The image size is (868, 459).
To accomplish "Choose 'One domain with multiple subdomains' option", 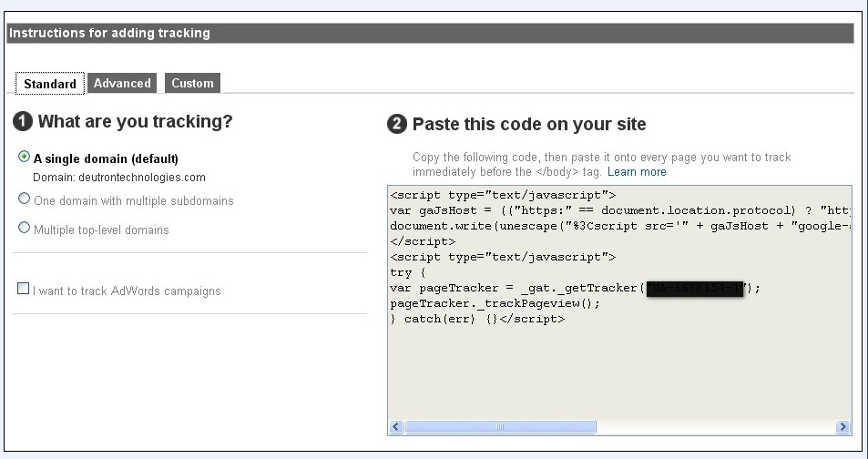I will click(25, 199).
